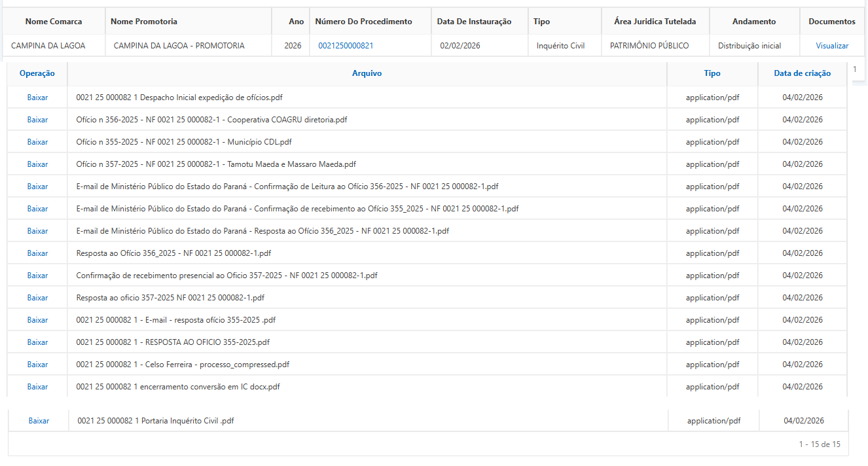Click Baixar for the plain Resposta ao Ofício 356_2025 file
This screenshot has width=868, height=466.
point(37,253)
